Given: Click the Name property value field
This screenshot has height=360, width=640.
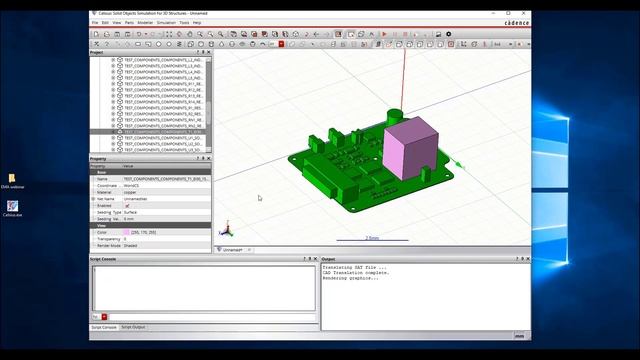Looking at the screenshot, I should (167, 179).
